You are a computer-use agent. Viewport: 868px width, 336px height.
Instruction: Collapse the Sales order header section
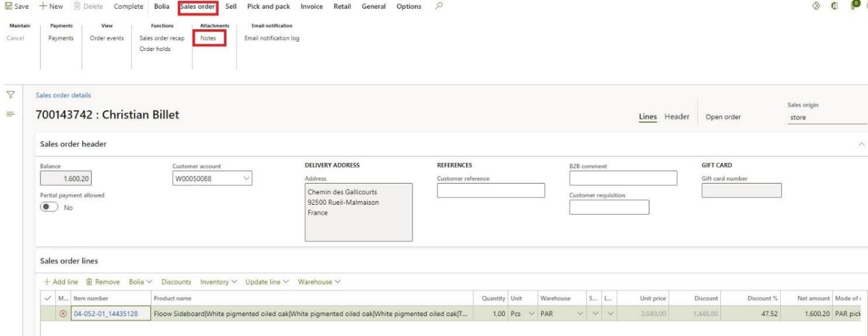[x=862, y=144]
